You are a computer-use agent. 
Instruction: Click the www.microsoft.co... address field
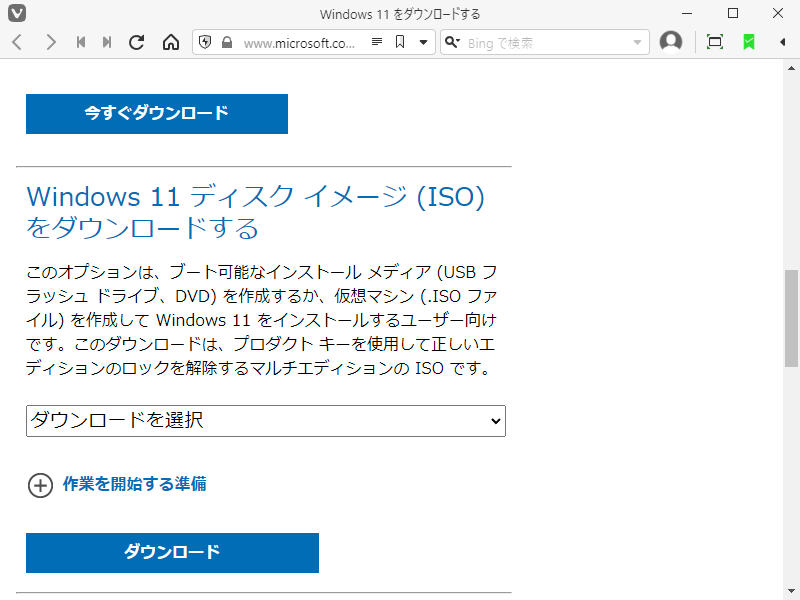tap(299, 43)
